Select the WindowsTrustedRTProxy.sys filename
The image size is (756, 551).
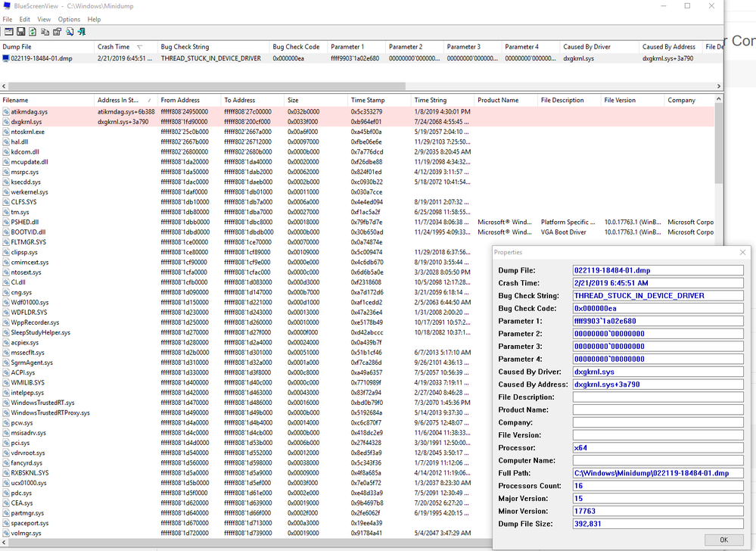(50, 412)
